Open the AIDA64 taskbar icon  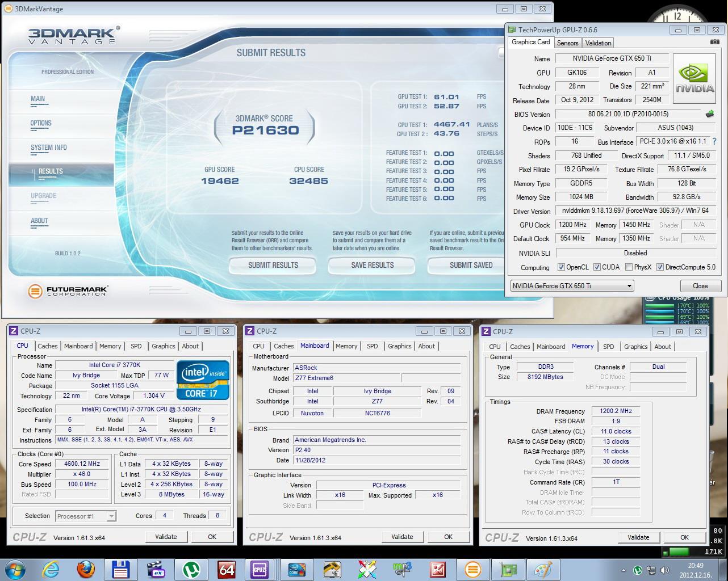227,569
